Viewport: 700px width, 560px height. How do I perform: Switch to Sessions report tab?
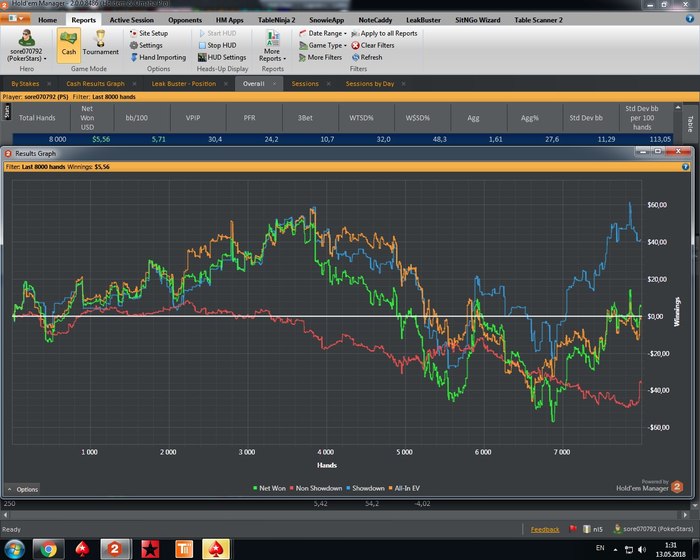(x=305, y=84)
